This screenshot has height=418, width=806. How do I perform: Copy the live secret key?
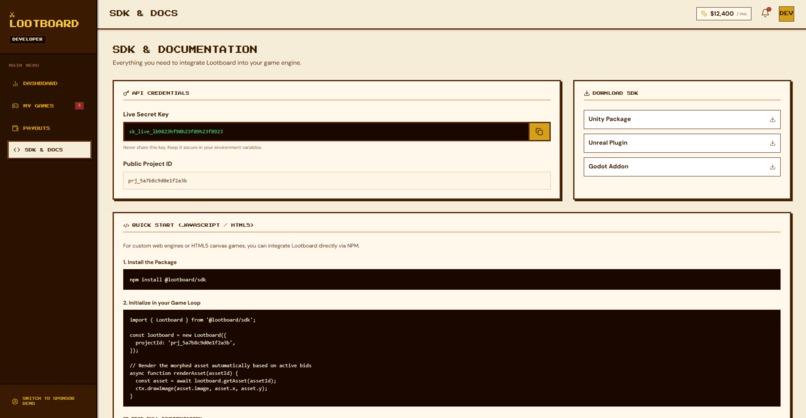pyautogui.click(x=539, y=132)
